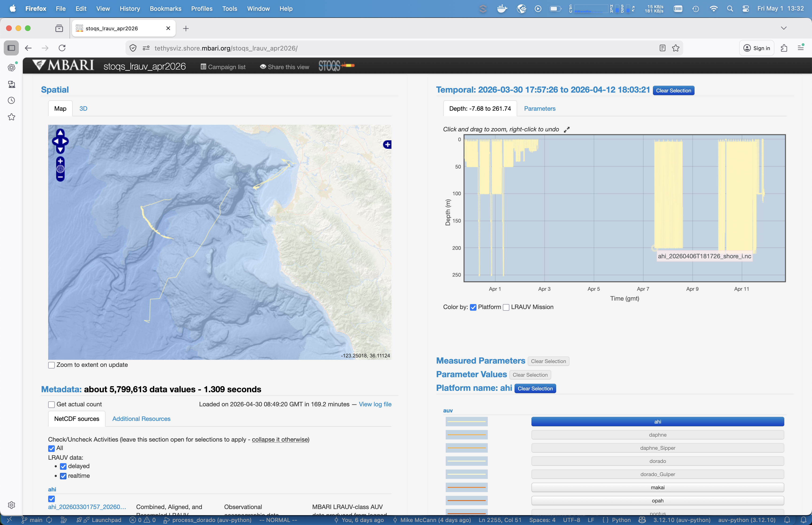This screenshot has height=525, width=812.
Task: Clear the Platform name selection
Action: pyautogui.click(x=535, y=389)
